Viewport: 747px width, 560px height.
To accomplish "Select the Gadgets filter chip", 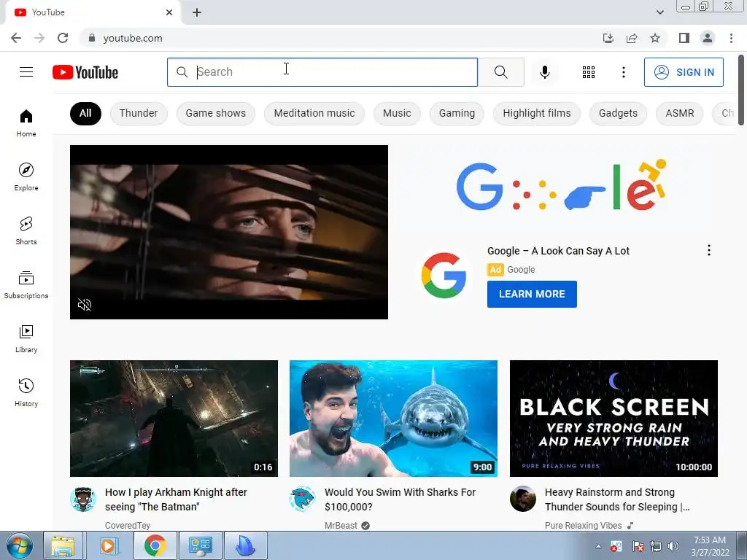I will point(618,113).
